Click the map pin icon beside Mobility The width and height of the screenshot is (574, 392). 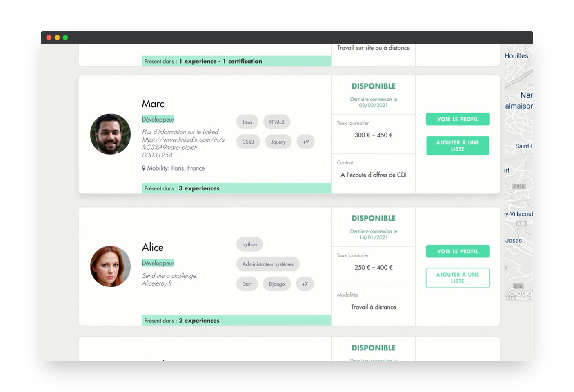(144, 168)
